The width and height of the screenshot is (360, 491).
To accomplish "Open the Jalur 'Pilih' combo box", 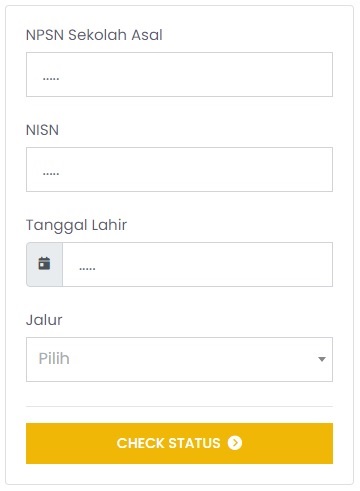I will tap(179, 359).
